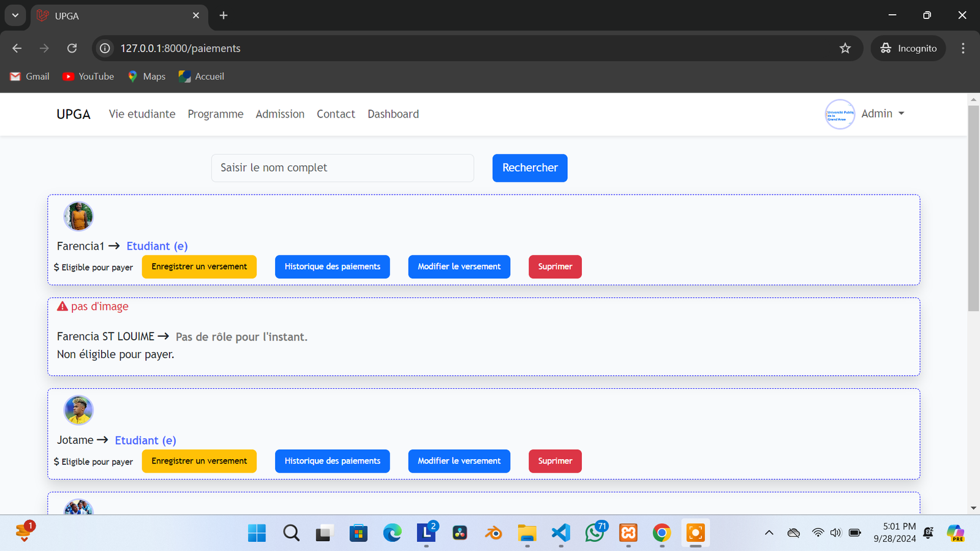Open Historique des paiements for Jotame
Viewport: 980px width, 551px height.
pyautogui.click(x=332, y=461)
